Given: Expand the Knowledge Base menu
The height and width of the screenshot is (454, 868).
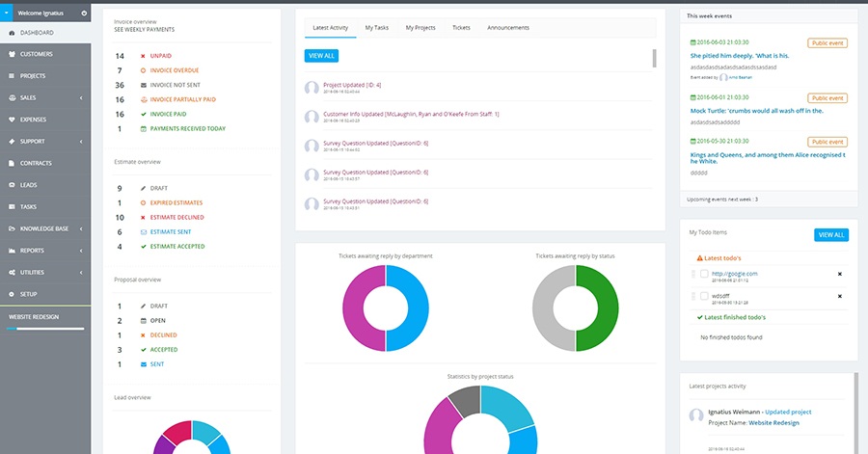Looking at the screenshot, I should (83, 228).
